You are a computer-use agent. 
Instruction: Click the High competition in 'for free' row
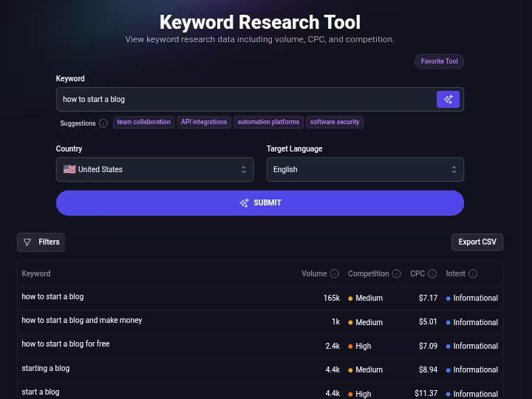tap(360, 346)
